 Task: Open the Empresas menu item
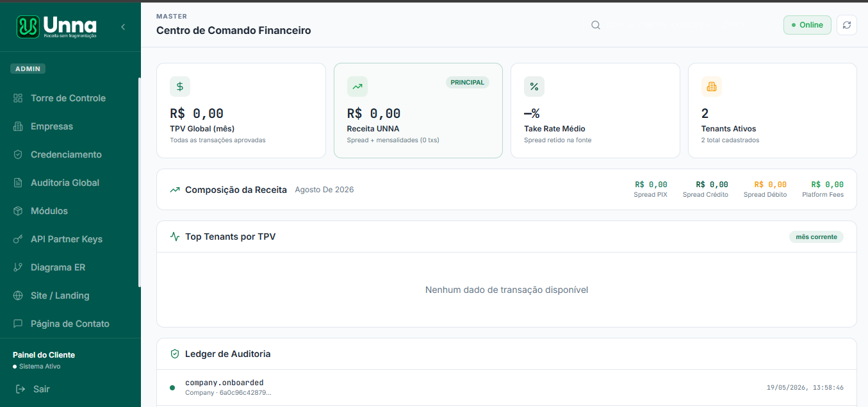69,126
